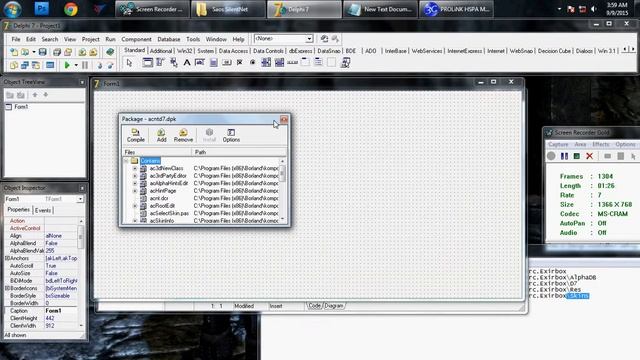
Task: Click the Save All toolbar icon
Action: tap(57, 52)
